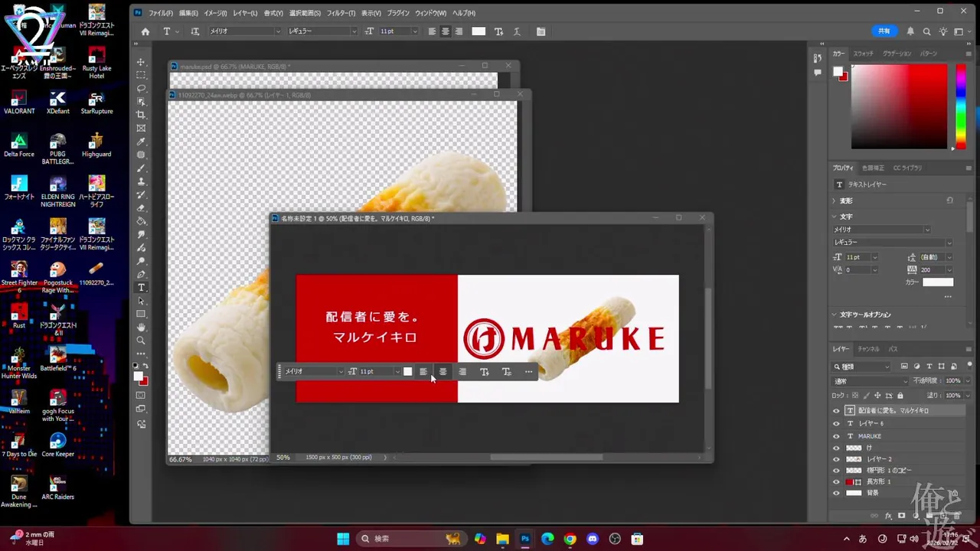Click the Windows Start button
This screenshot has height=551, width=980.
342,539
